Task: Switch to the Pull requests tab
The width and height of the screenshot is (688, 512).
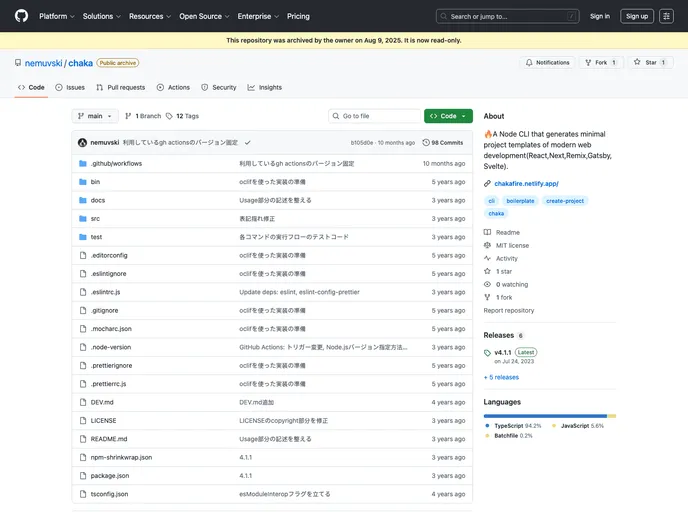Action: [121, 87]
